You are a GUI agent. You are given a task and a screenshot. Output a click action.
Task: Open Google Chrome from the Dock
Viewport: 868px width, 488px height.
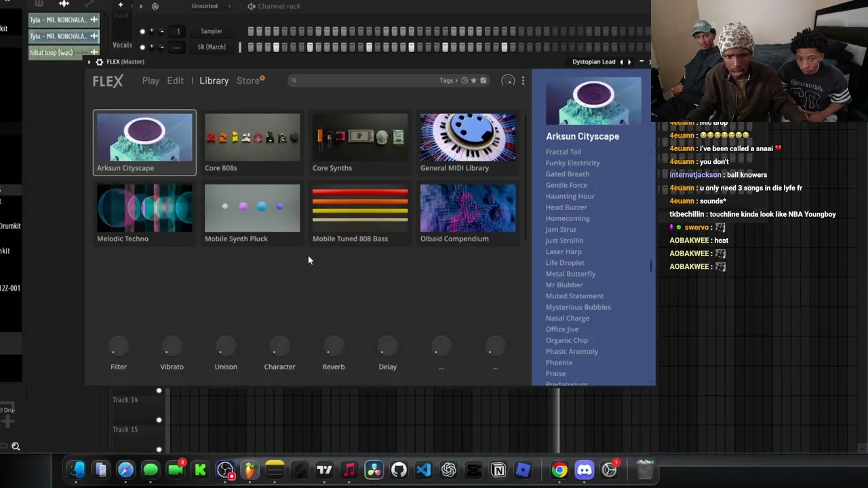(x=559, y=470)
